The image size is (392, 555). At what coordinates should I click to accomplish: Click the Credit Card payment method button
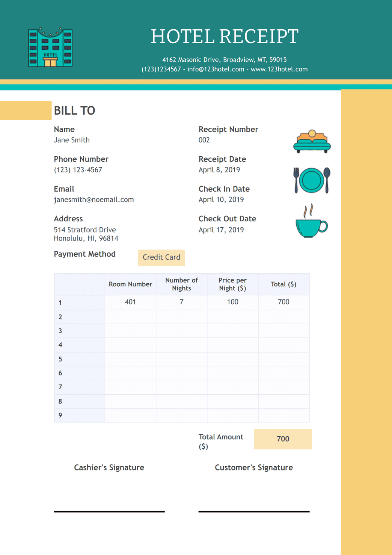[x=161, y=257]
